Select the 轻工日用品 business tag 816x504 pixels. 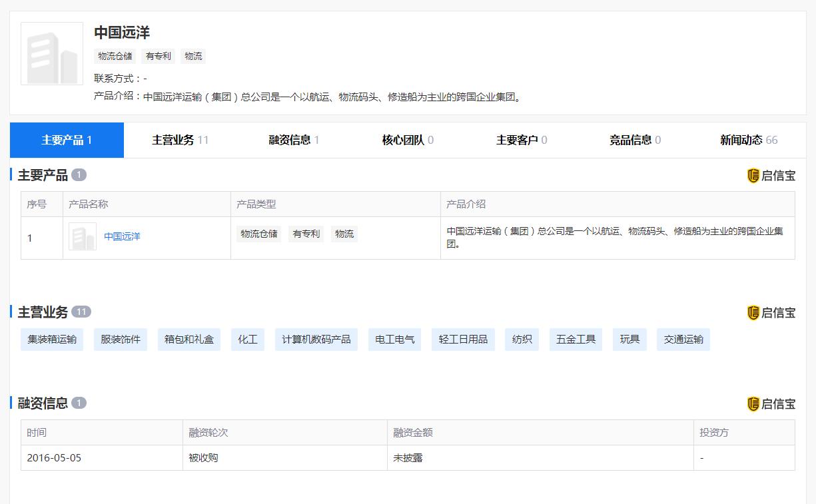click(463, 340)
